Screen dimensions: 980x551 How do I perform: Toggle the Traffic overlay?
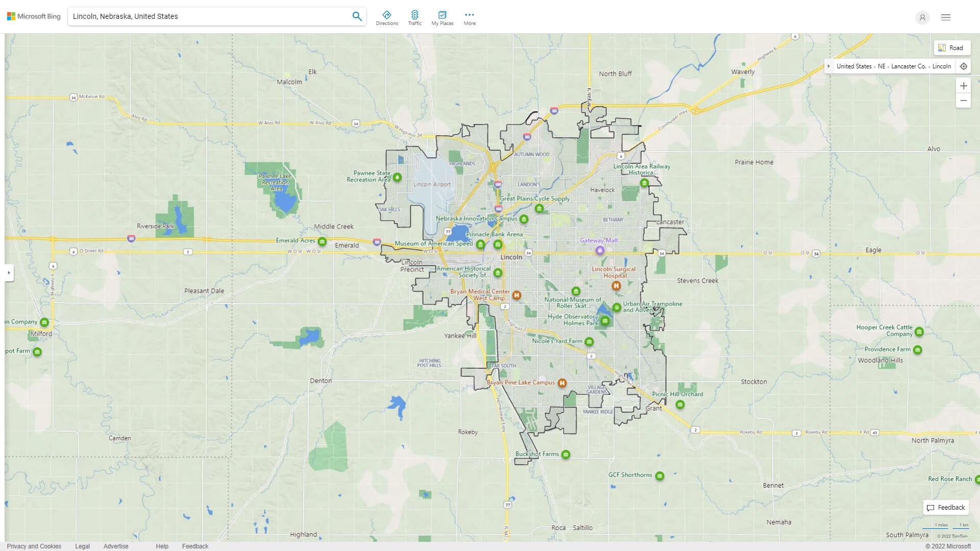tap(415, 17)
